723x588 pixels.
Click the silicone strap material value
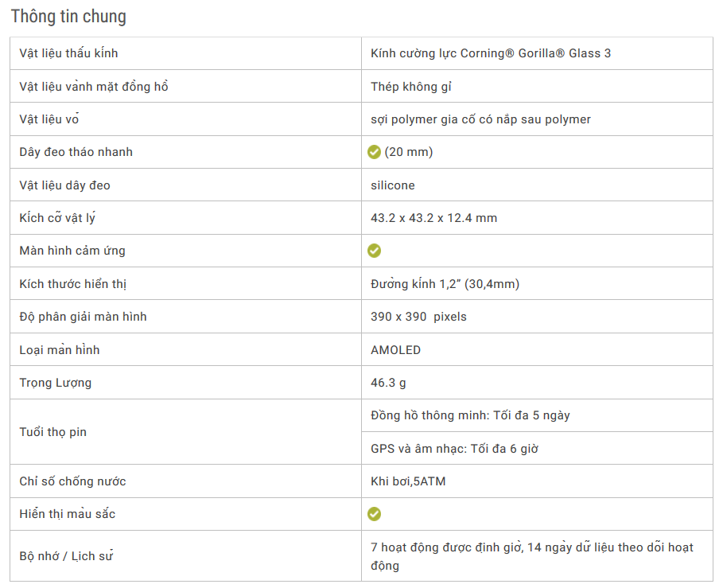tap(393, 185)
